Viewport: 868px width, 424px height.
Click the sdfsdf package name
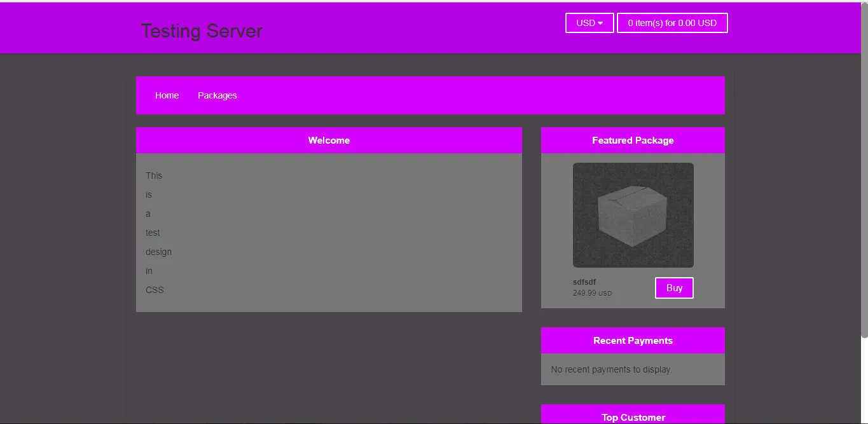pos(584,282)
